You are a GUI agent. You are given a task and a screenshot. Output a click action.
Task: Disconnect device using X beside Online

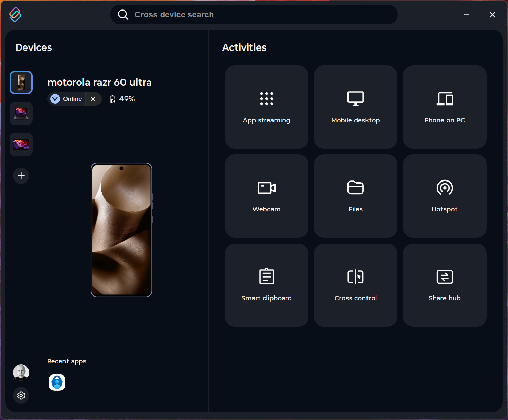(93, 99)
